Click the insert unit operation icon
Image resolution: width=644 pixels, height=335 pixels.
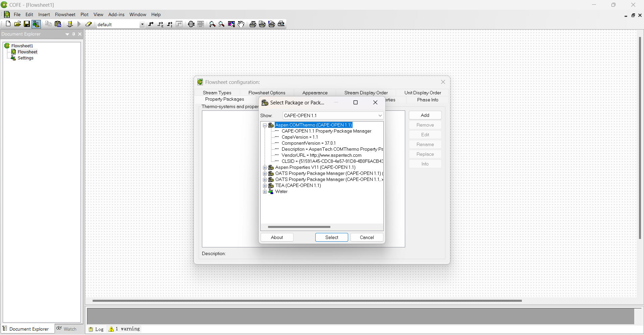(x=191, y=24)
